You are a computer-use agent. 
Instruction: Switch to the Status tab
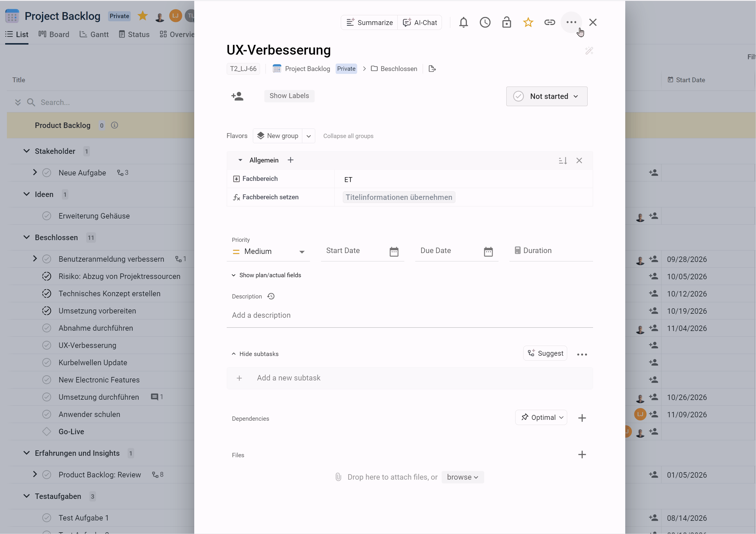pos(134,34)
